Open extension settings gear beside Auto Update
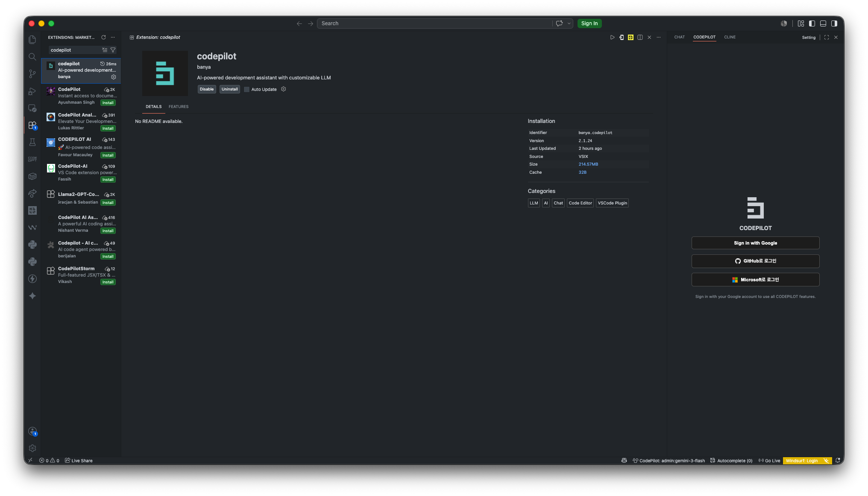 (x=283, y=89)
